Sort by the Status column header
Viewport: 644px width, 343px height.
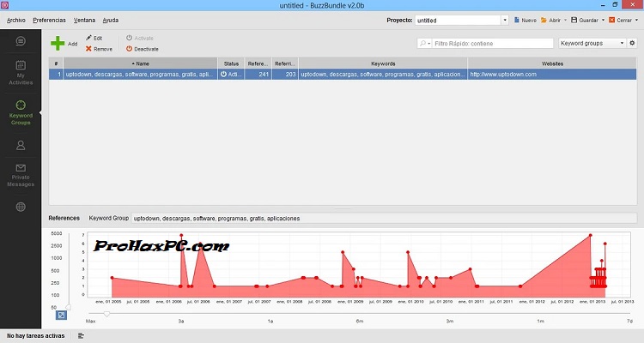tap(231, 63)
